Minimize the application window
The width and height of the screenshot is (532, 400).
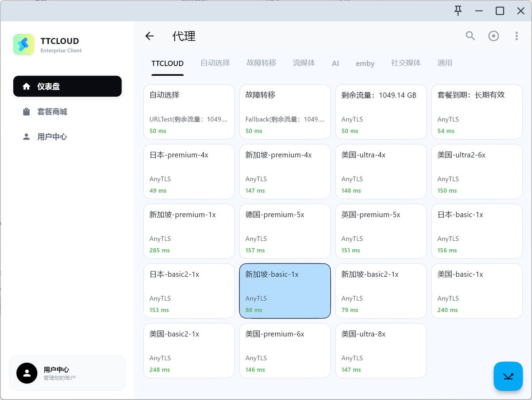coord(479,11)
